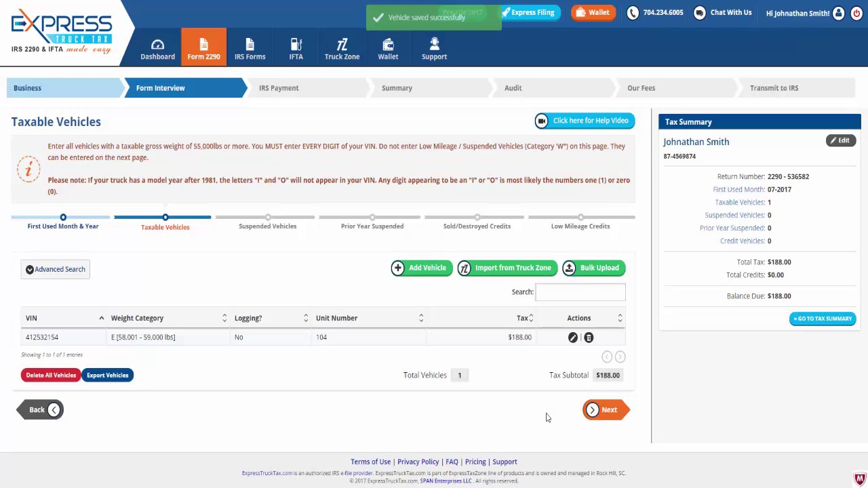868x488 pixels.
Task: Sort table by Unit Number column
Action: click(369, 318)
